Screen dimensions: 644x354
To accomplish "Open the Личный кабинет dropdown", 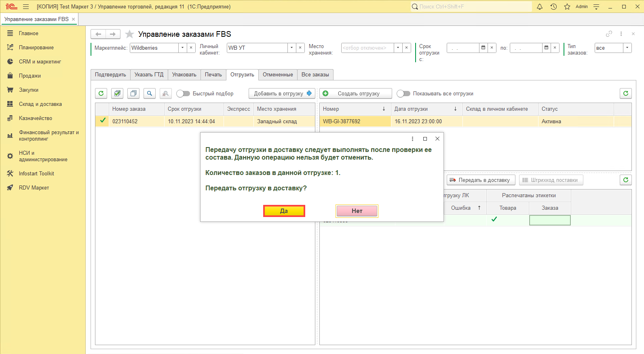I will [291, 48].
